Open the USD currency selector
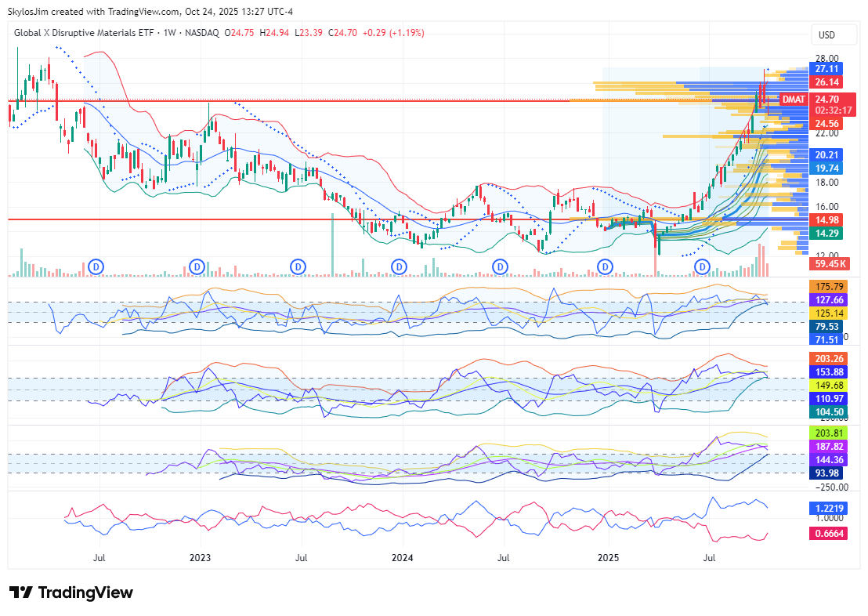This screenshot has height=616, width=868. 826,35
